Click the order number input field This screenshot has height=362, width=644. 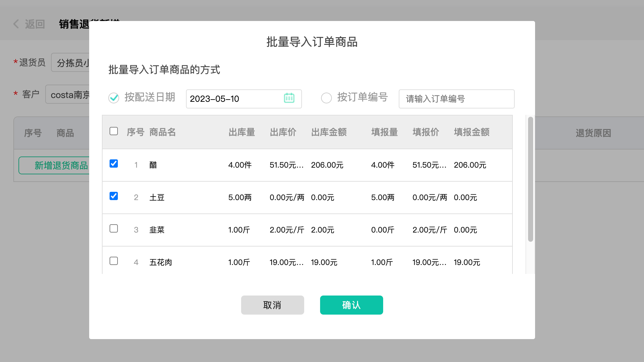click(456, 99)
